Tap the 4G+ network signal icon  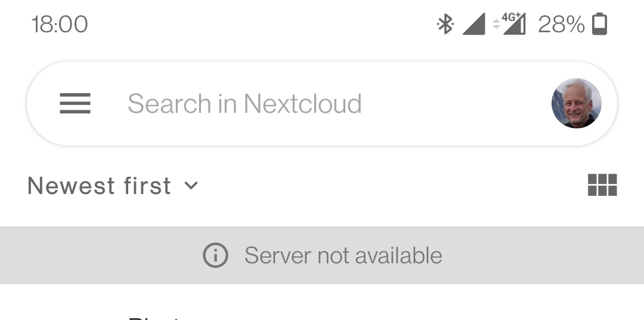514,24
